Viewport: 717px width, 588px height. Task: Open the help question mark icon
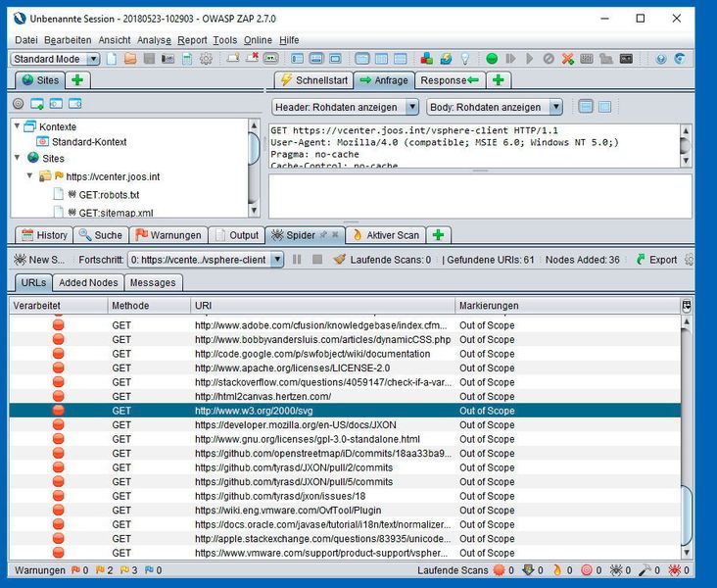[x=661, y=59]
